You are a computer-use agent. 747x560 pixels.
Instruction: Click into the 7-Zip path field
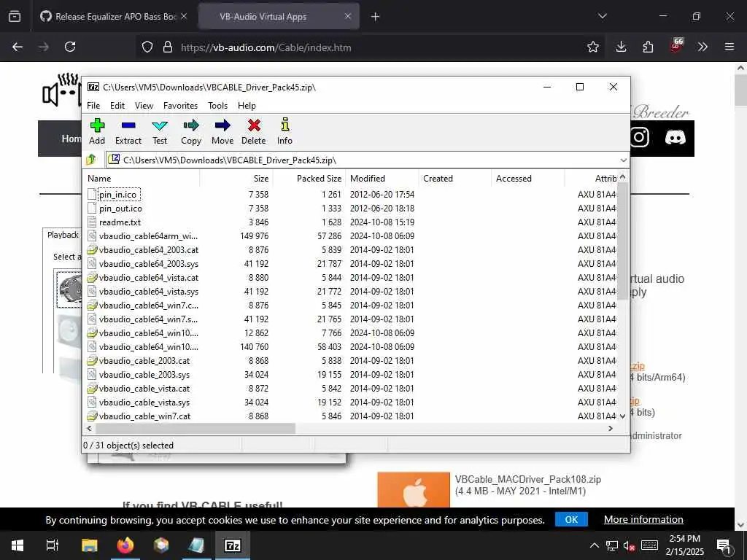[362, 160]
